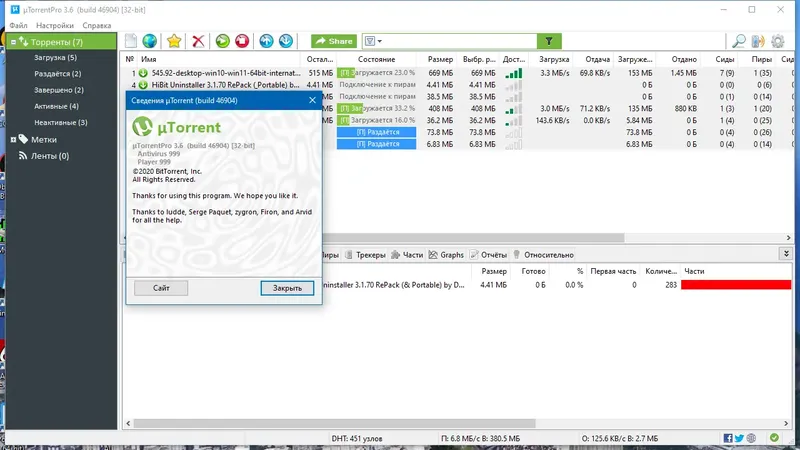The height and width of the screenshot is (450, 800).
Task: Click the Move Down Queue arrow icon
Action: tap(286, 41)
